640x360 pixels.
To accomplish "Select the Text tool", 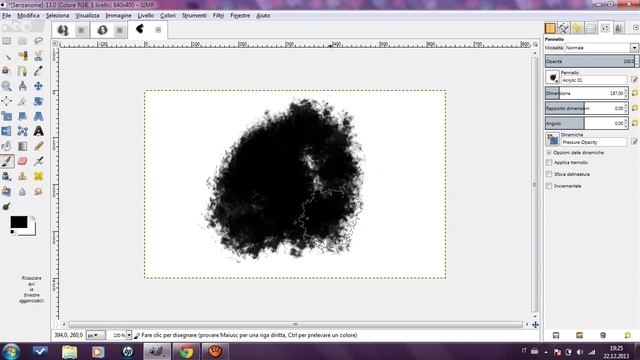I will tap(38, 131).
